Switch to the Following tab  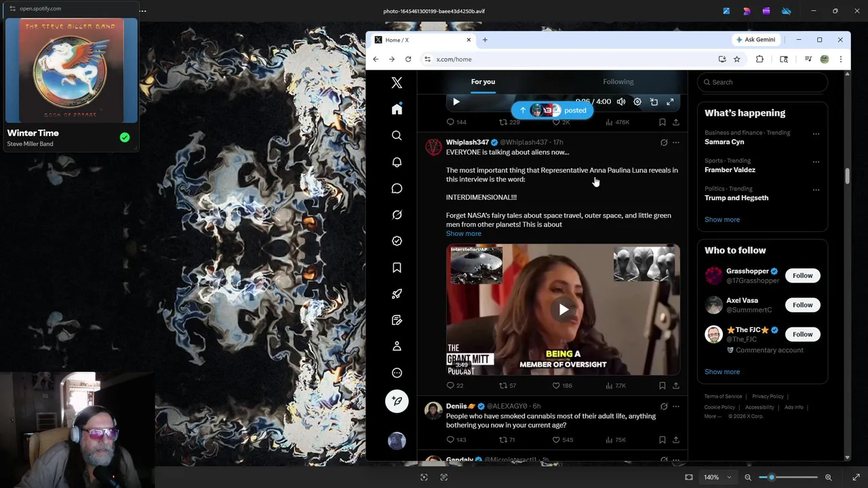click(x=618, y=82)
